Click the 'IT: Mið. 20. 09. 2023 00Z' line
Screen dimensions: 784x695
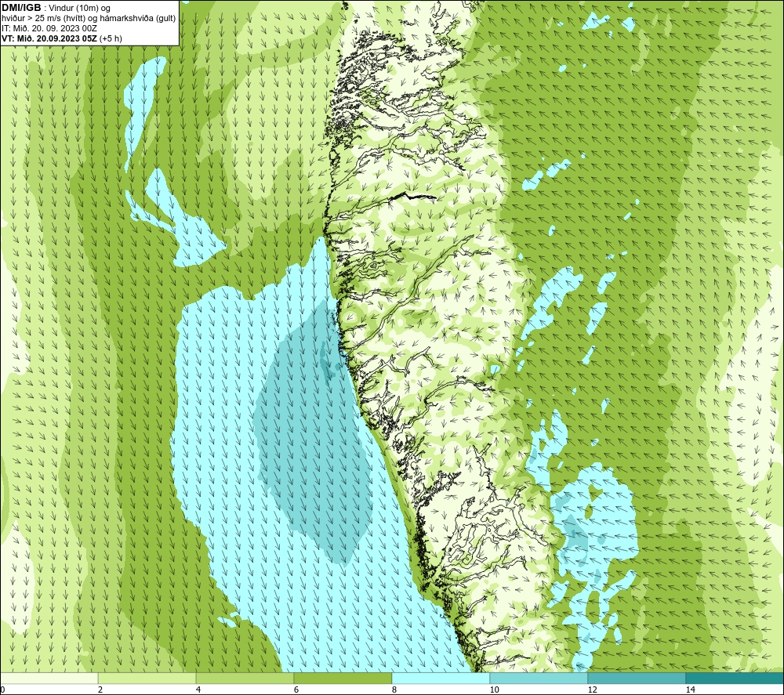point(49,28)
